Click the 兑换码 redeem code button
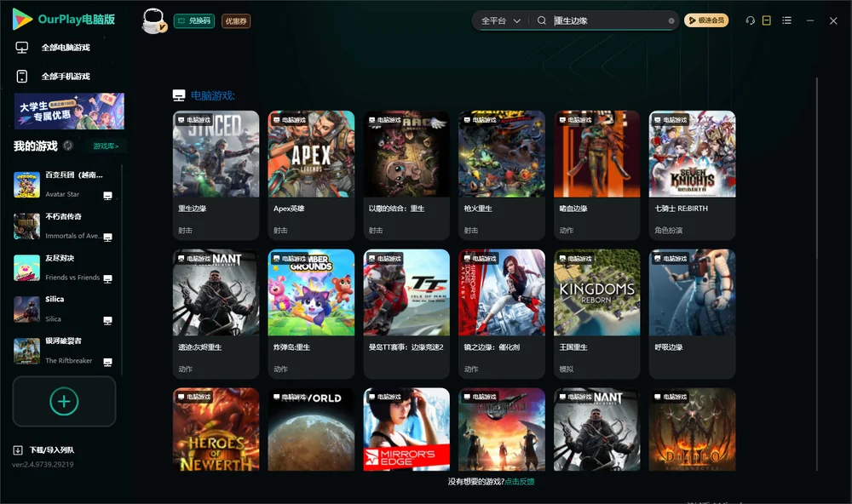Viewport: 852px width, 504px height. click(194, 21)
